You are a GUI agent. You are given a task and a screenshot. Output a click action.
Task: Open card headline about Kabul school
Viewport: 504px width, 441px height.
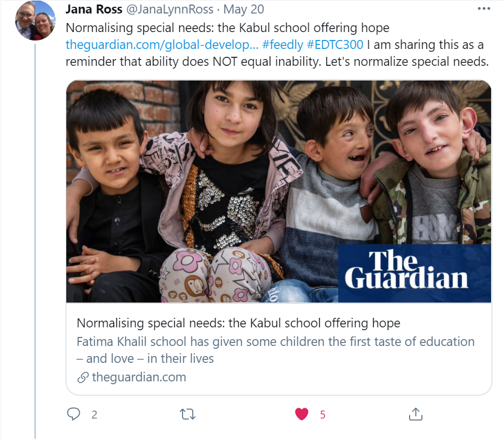point(238,323)
